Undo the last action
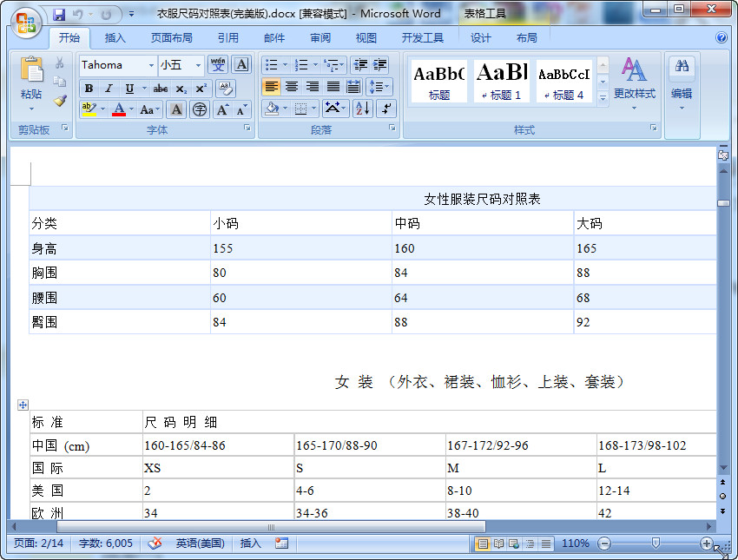 (x=77, y=15)
